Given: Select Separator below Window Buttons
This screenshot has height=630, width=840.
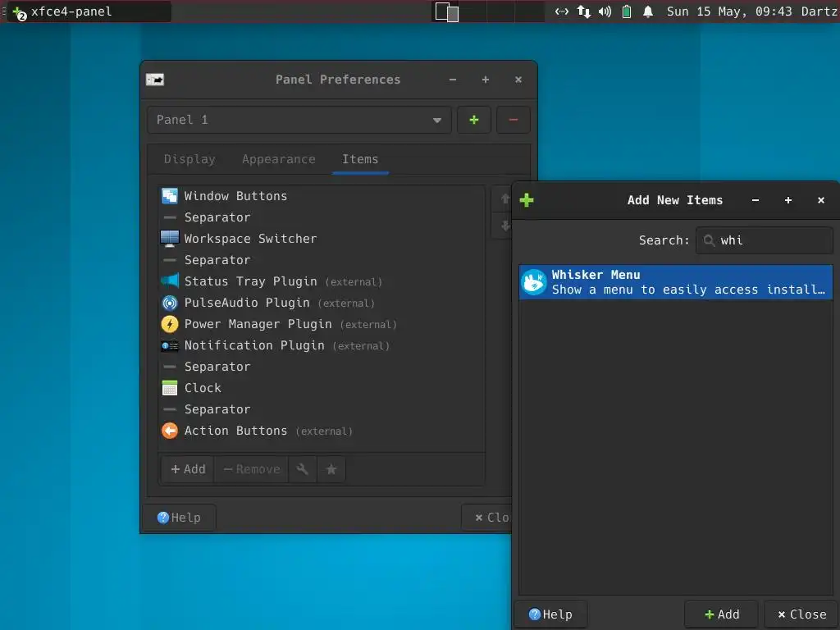Looking at the screenshot, I should click(322, 217).
